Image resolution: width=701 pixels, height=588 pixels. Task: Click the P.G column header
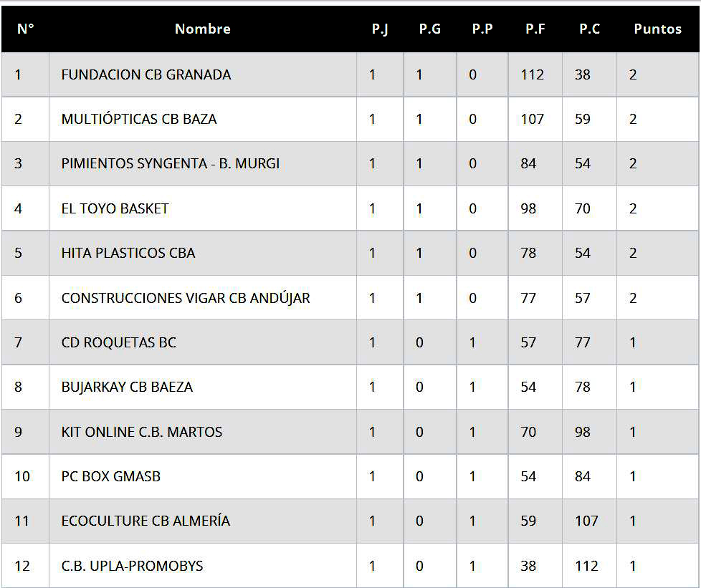tap(430, 29)
